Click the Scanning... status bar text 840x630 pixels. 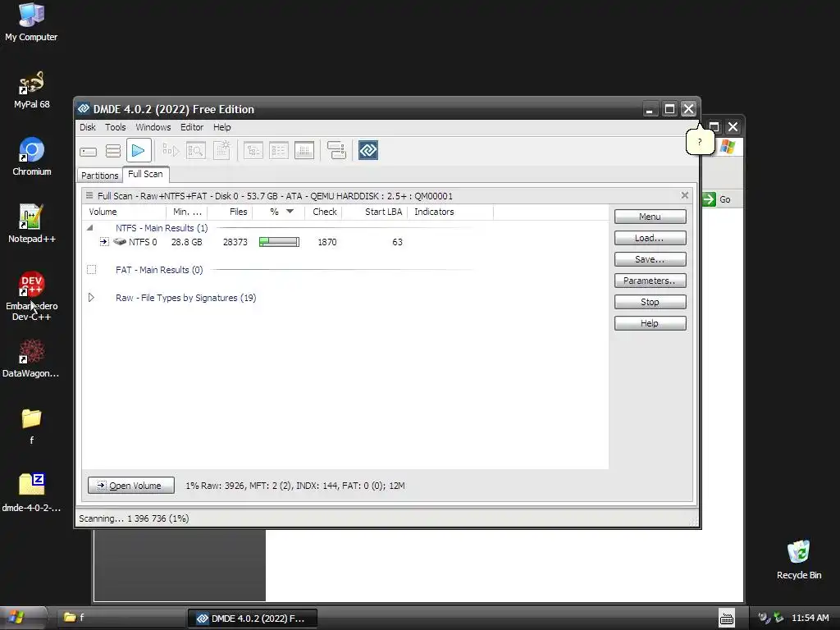click(x=134, y=518)
